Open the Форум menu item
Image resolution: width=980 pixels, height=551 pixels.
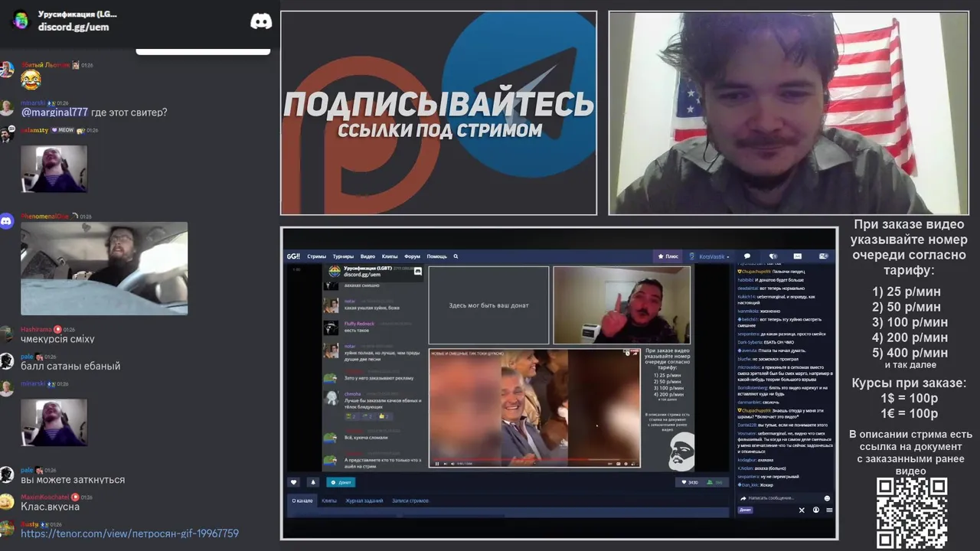pyautogui.click(x=412, y=256)
